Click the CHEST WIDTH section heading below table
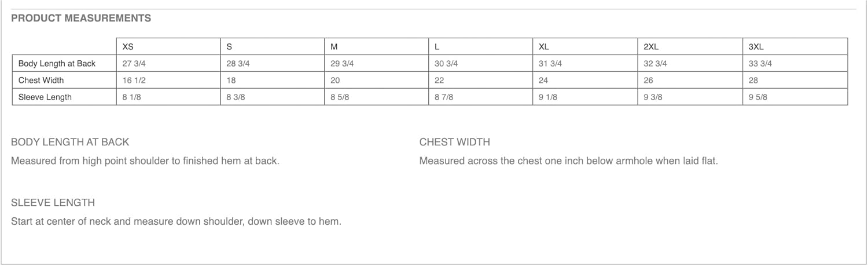The height and width of the screenshot is (266, 868). 454,142
